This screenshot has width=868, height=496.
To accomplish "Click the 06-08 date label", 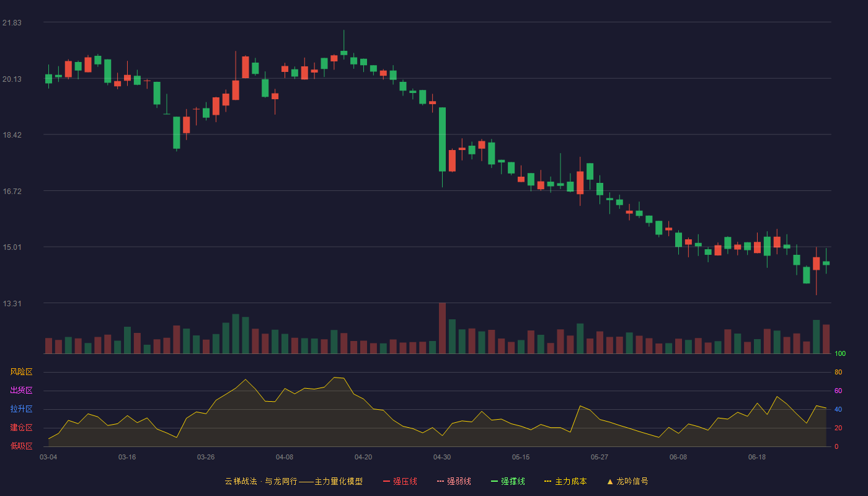I will pos(678,457).
